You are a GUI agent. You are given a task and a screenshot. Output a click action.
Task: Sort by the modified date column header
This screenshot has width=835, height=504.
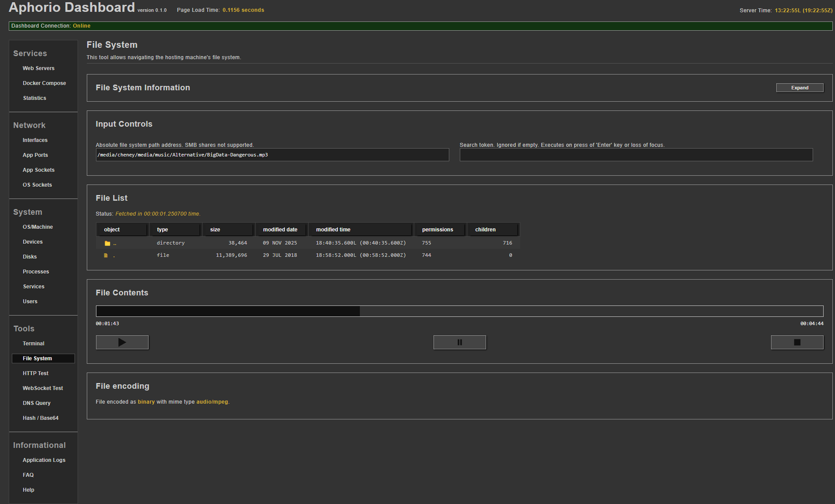coord(281,230)
